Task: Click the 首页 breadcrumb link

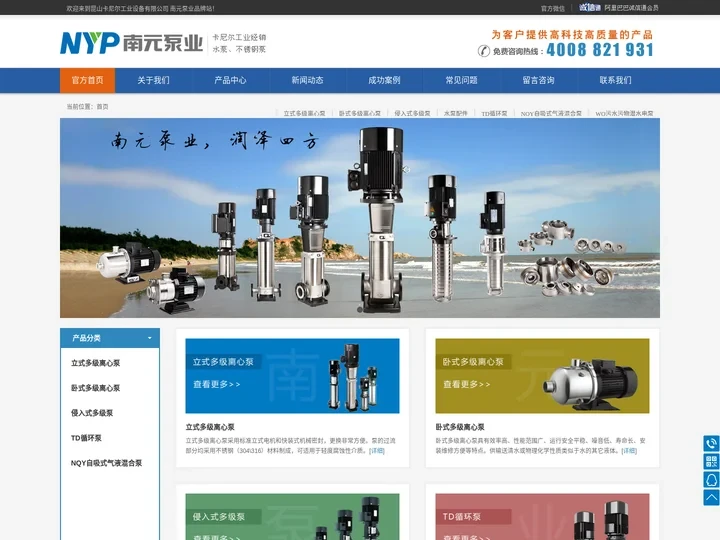Action: tap(102, 107)
